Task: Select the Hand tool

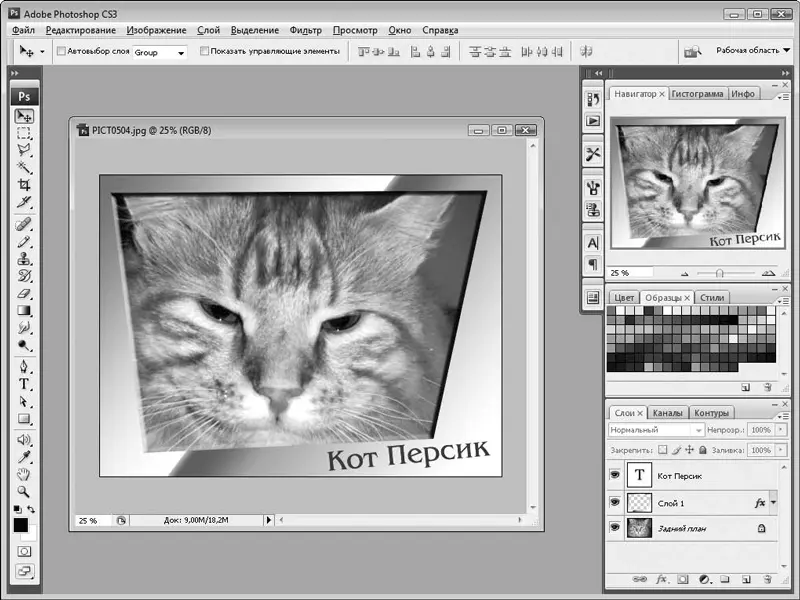Action: (24, 474)
